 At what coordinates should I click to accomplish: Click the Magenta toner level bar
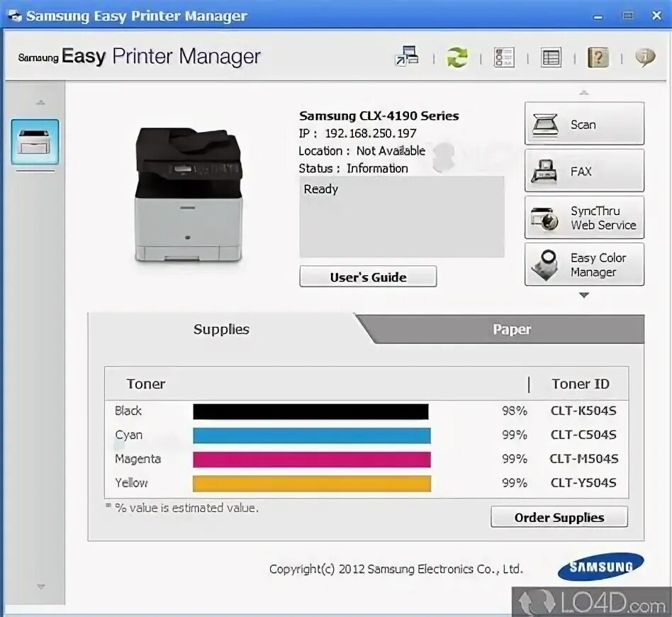(312, 460)
